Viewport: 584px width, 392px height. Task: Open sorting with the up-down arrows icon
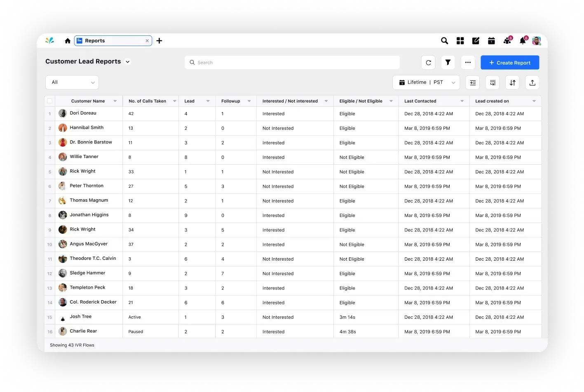(512, 82)
